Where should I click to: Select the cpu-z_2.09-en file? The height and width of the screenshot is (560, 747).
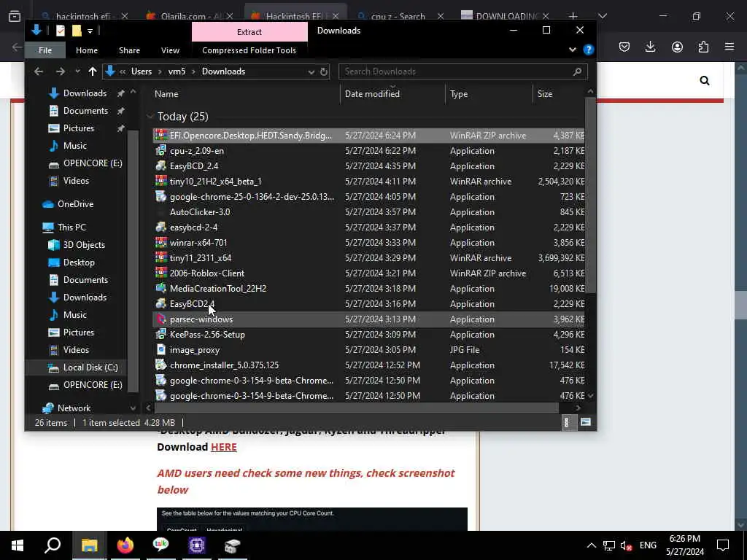click(197, 151)
